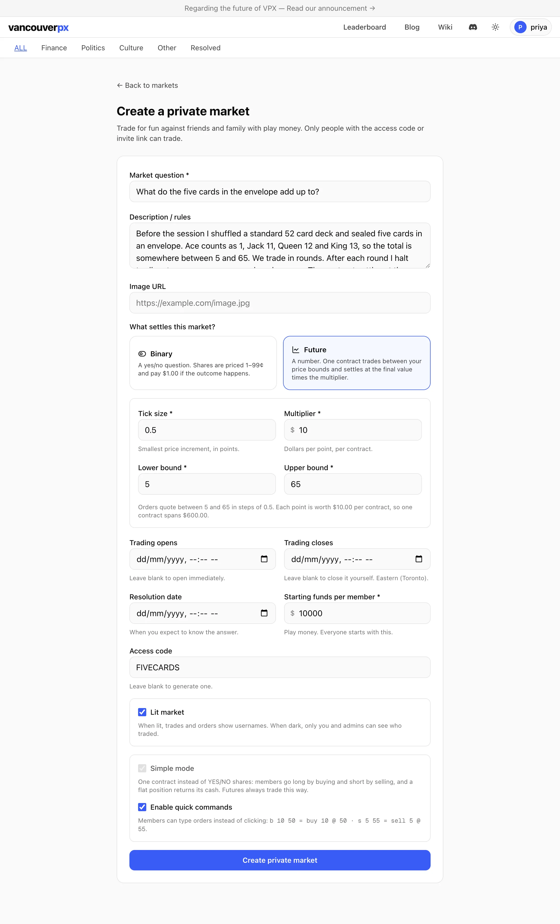
Task: Click the disabled Simple mode checkbox
Action: (142, 768)
